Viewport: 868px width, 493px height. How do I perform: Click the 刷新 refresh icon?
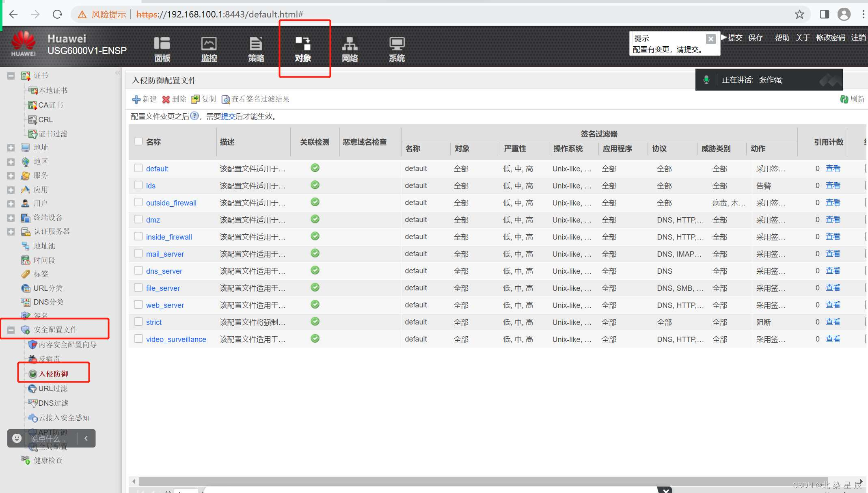pos(844,99)
